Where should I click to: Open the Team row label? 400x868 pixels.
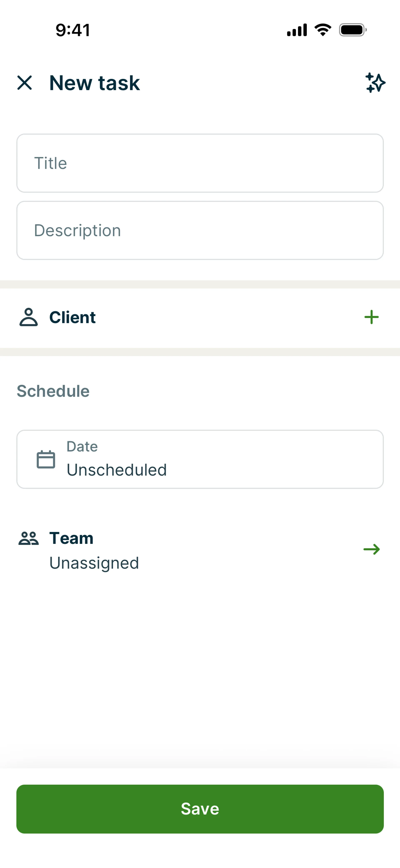click(71, 538)
